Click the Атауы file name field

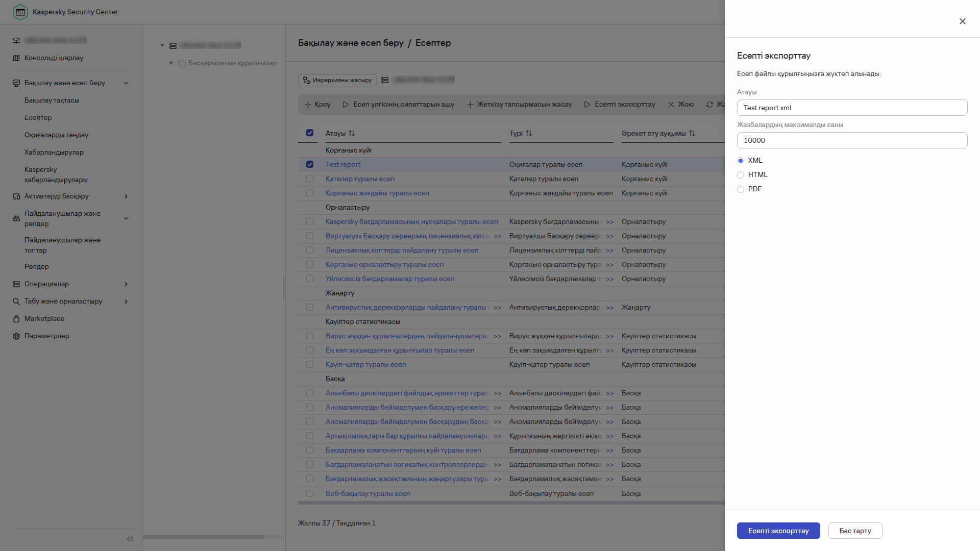852,108
